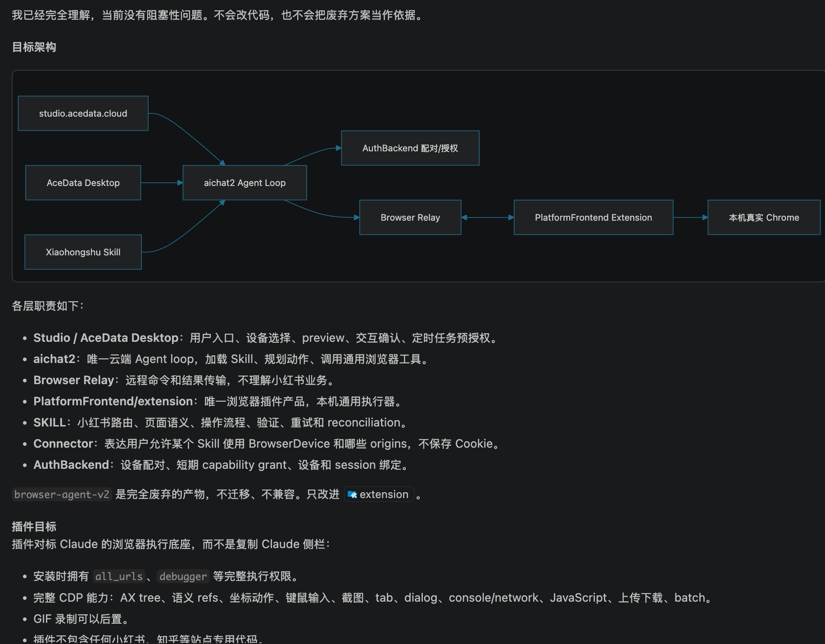
Task: Select the 本机真实 Chrome node
Action: click(x=764, y=218)
